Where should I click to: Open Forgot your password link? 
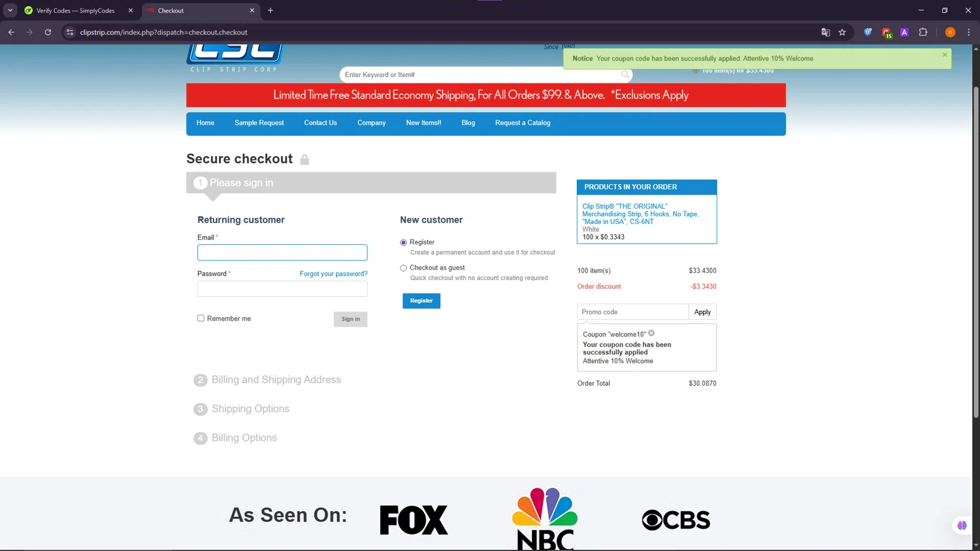click(x=334, y=274)
